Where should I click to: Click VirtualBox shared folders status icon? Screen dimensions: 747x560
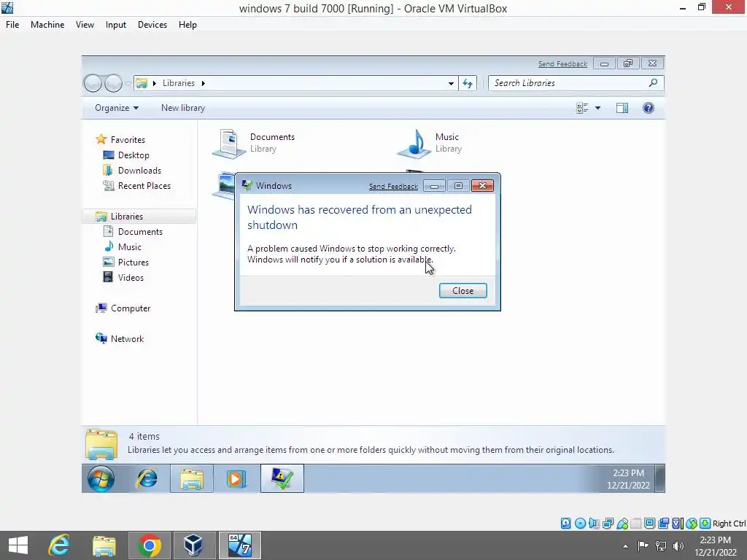point(636,524)
